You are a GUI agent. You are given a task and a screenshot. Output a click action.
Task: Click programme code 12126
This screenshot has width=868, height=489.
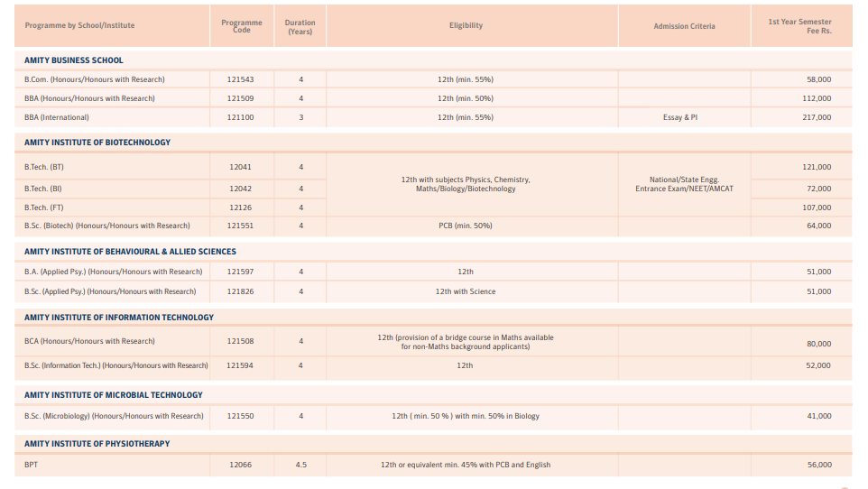pyautogui.click(x=240, y=208)
